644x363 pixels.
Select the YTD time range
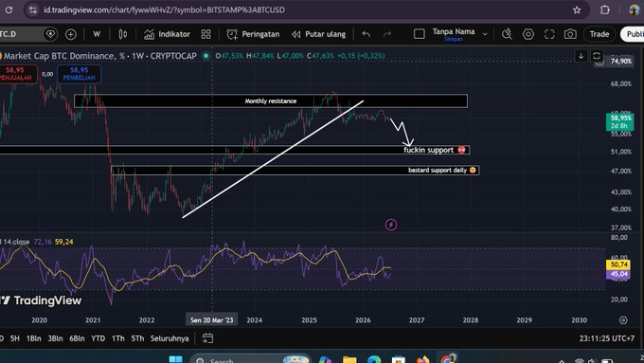(98, 338)
